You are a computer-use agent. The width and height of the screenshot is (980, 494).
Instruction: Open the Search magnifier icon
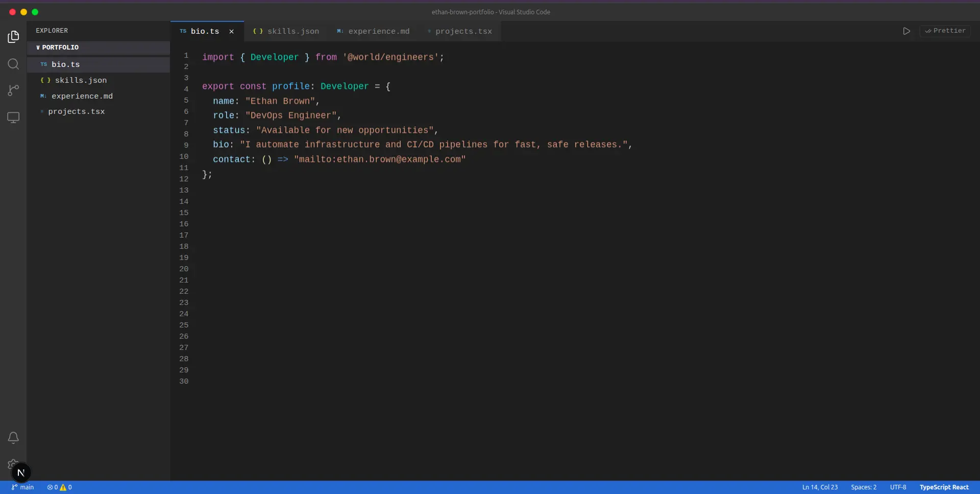13,64
